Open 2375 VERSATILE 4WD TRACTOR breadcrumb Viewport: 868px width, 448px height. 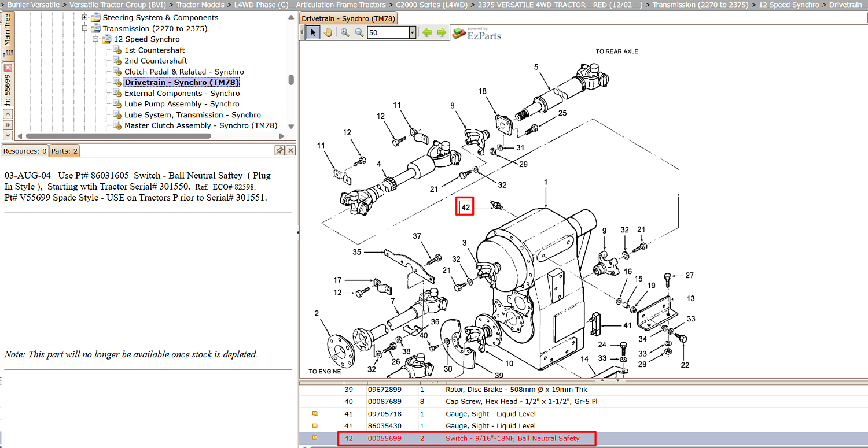(x=560, y=5)
